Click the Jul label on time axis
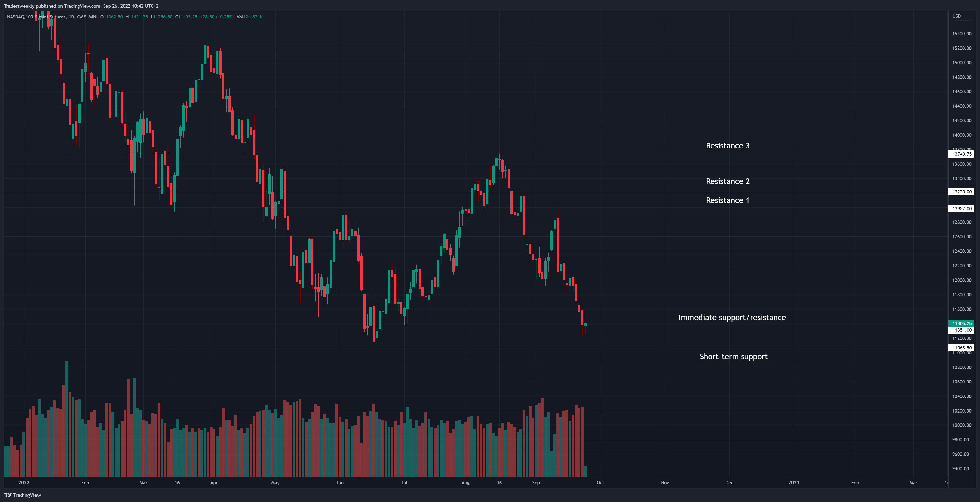The width and height of the screenshot is (980, 502). (x=404, y=483)
